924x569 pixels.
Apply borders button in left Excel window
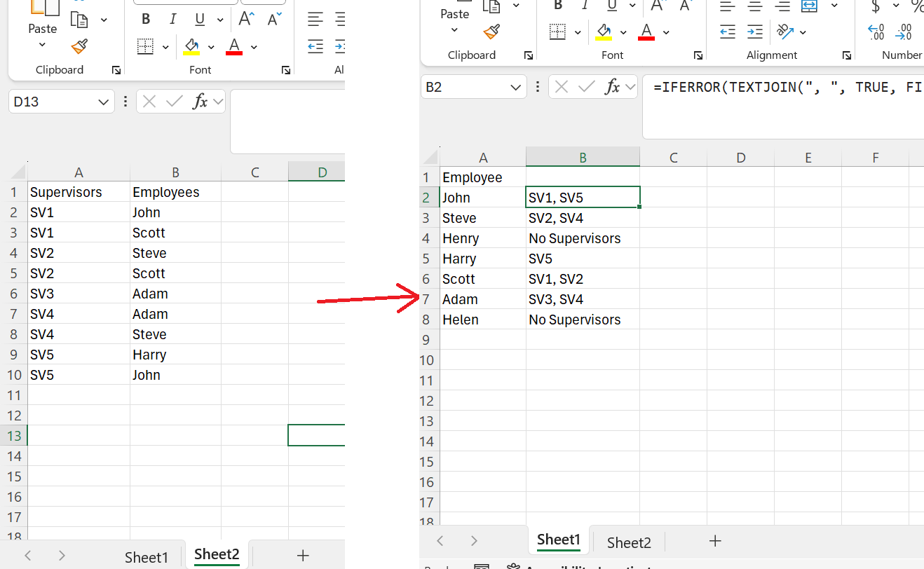(145, 47)
